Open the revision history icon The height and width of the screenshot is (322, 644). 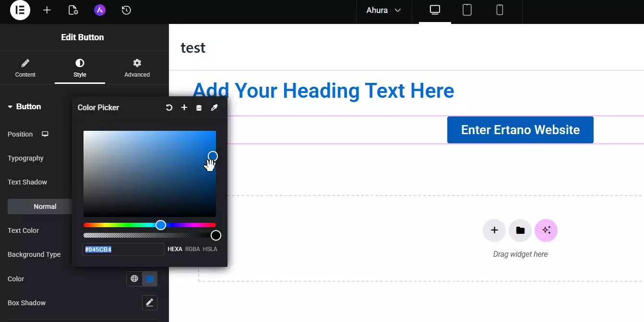(x=126, y=10)
